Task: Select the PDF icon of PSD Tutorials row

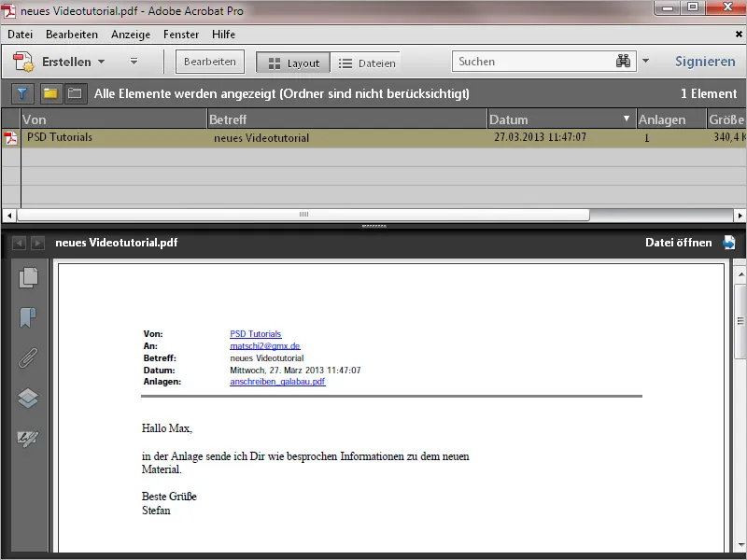Action: (10, 138)
